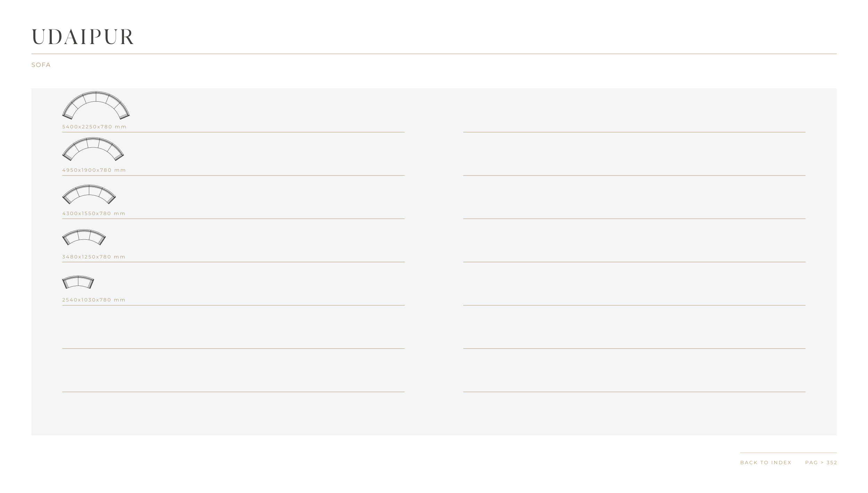Click the 2540x1030x780 mm size text
The height and width of the screenshot is (493, 868).
coord(93,300)
